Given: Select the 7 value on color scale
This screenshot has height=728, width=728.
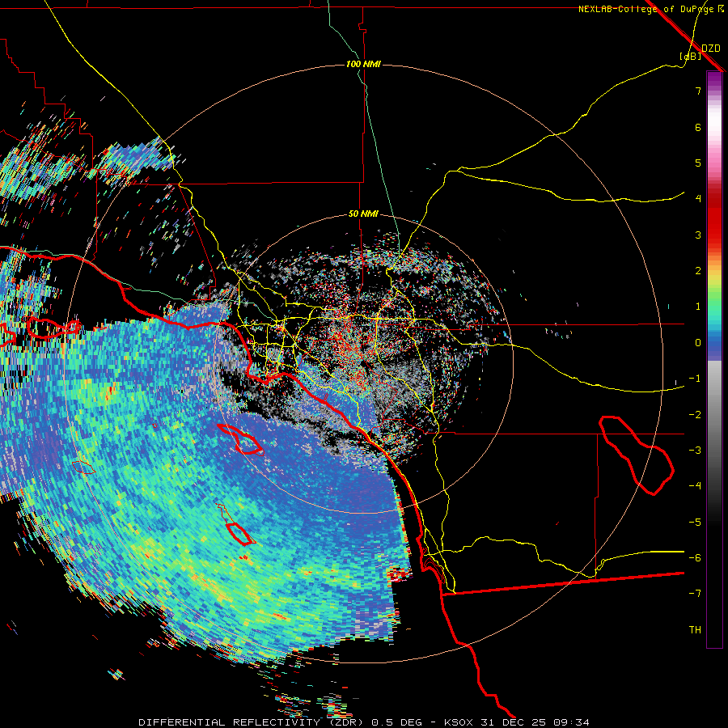Looking at the screenshot, I should point(698,91).
